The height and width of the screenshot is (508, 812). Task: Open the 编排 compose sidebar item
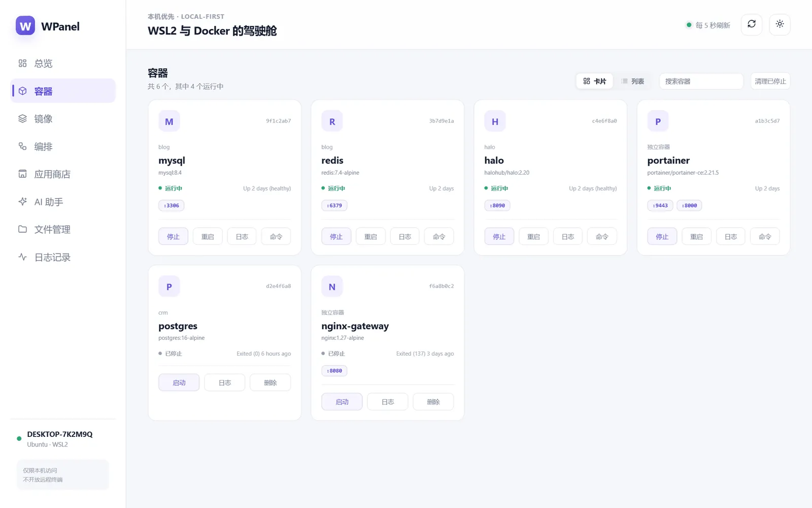(x=63, y=147)
